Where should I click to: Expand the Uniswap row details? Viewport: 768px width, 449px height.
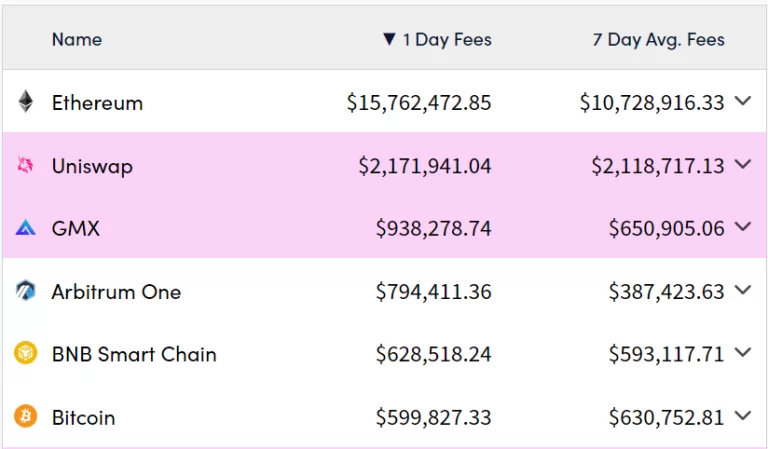pos(742,164)
